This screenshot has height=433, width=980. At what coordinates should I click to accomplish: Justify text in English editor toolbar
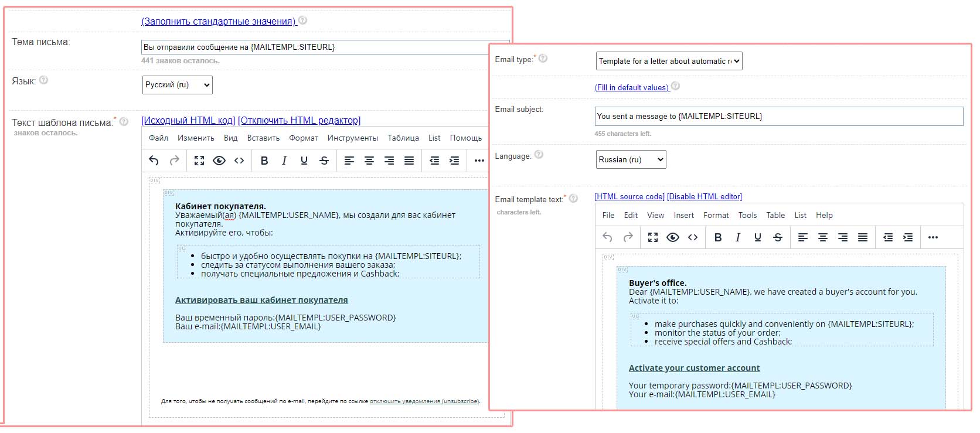863,237
